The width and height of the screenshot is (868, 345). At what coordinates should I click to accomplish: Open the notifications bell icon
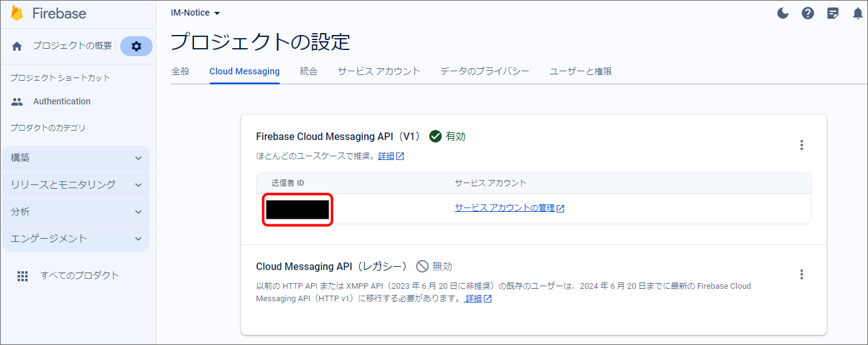[x=858, y=13]
